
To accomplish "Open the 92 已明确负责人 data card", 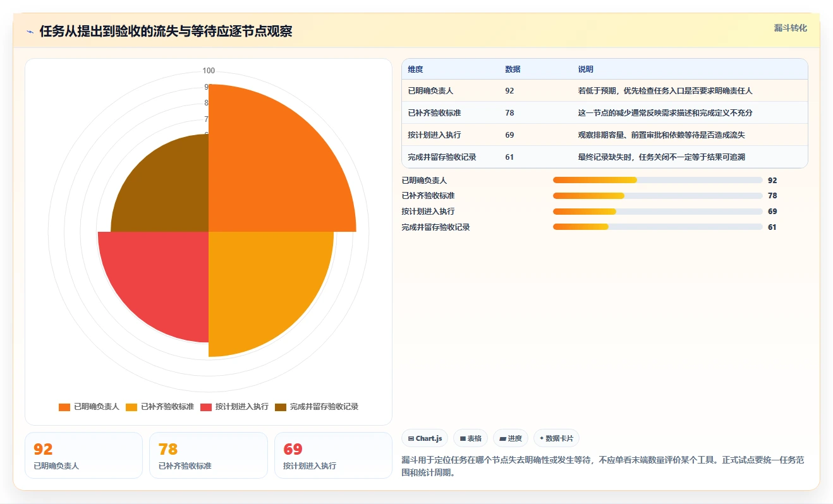I will pos(83,455).
